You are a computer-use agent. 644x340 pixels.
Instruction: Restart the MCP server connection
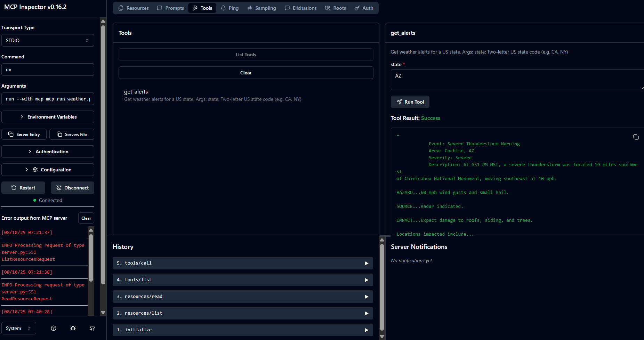click(23, 188)
